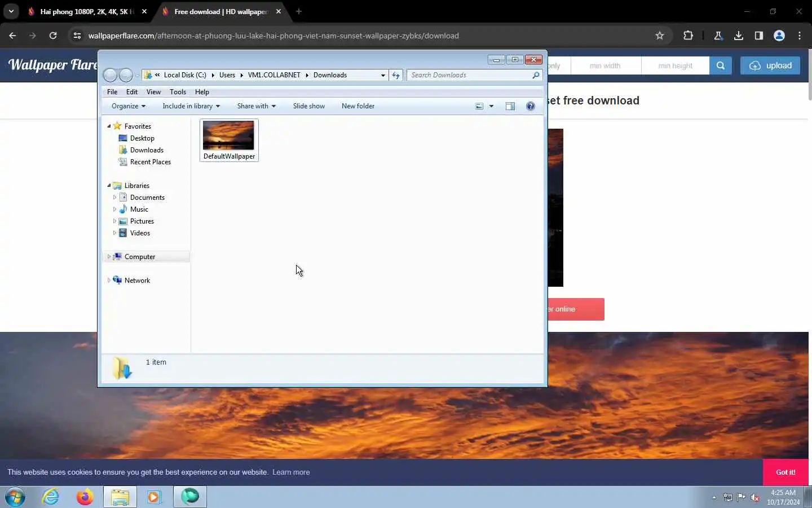Viewport: 812px width, 508px height.
Task: Open Windows Media Player from taskbar
Action: [154, 497]
